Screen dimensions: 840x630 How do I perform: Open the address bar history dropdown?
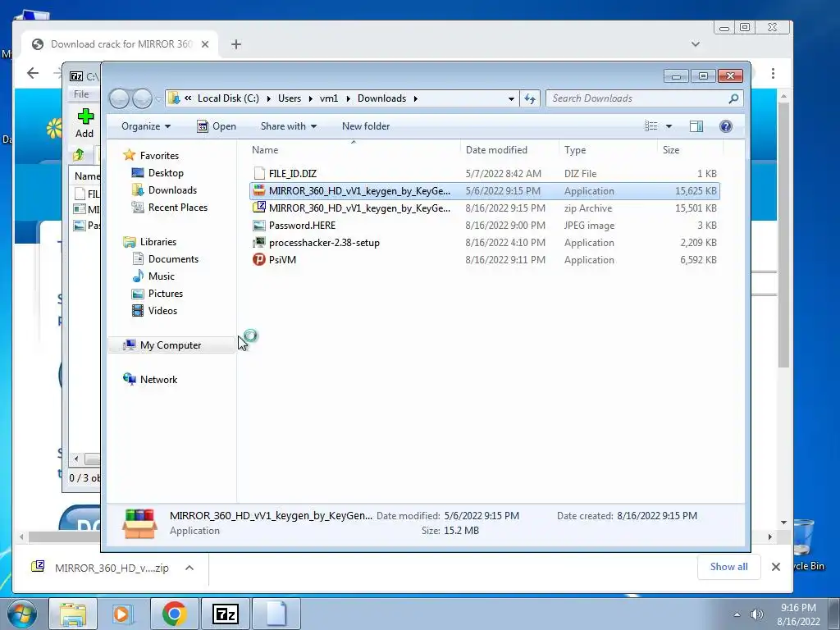pos(511,98)
